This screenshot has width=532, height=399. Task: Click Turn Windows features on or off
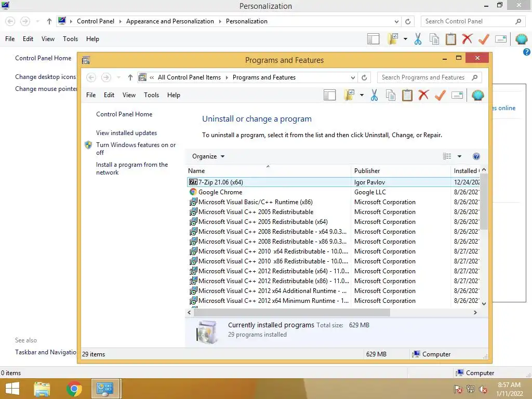coord(136,149)
